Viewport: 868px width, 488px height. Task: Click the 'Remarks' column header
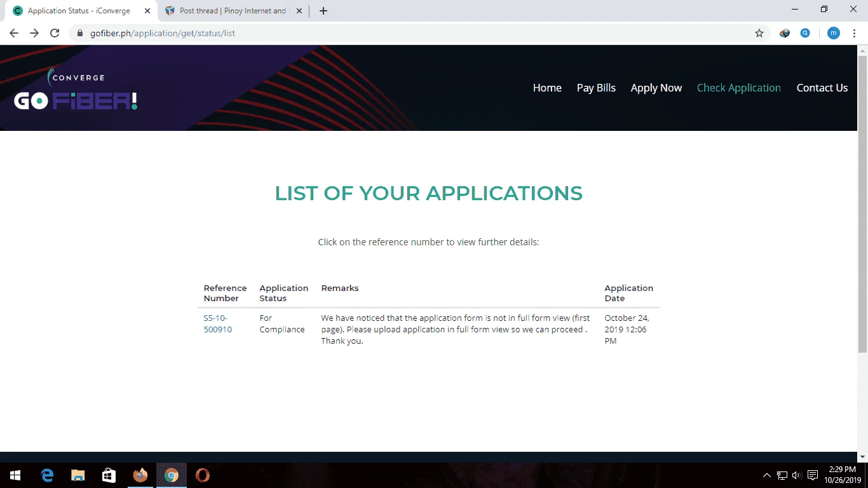[x=340, y=288]
